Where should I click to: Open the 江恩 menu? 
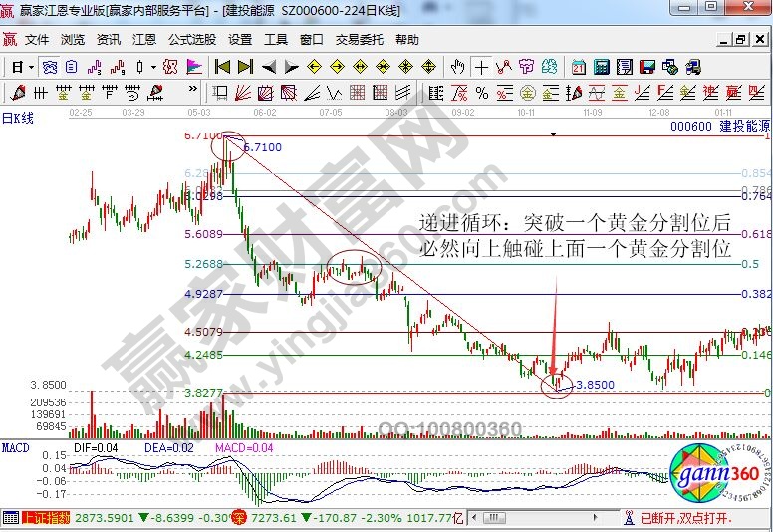coord(144,40)
